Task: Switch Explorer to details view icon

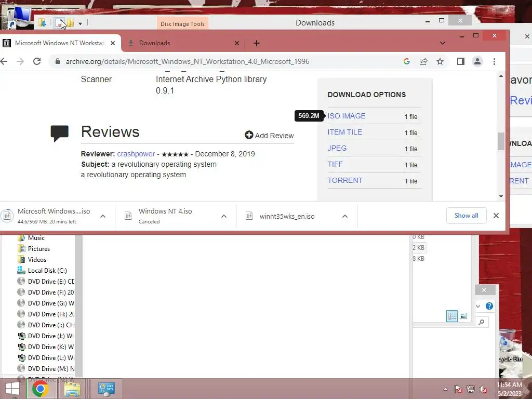Action: tap(452, 316)
